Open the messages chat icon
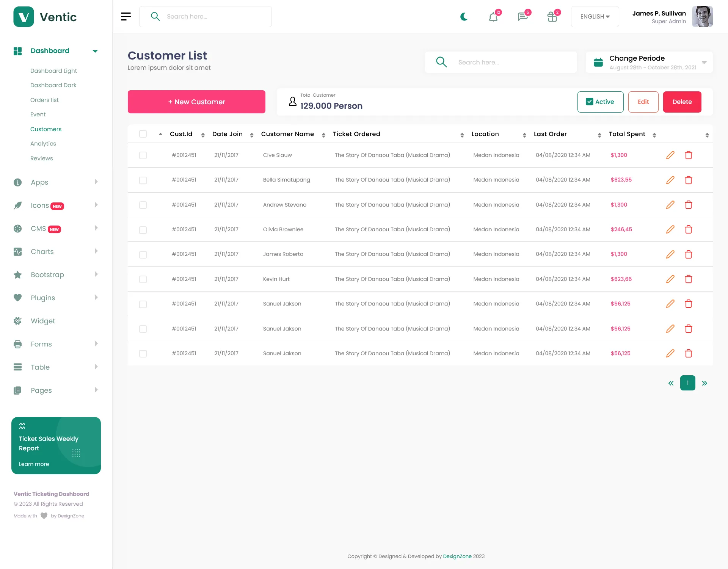The image size is (728, 569). coord(522,17)
